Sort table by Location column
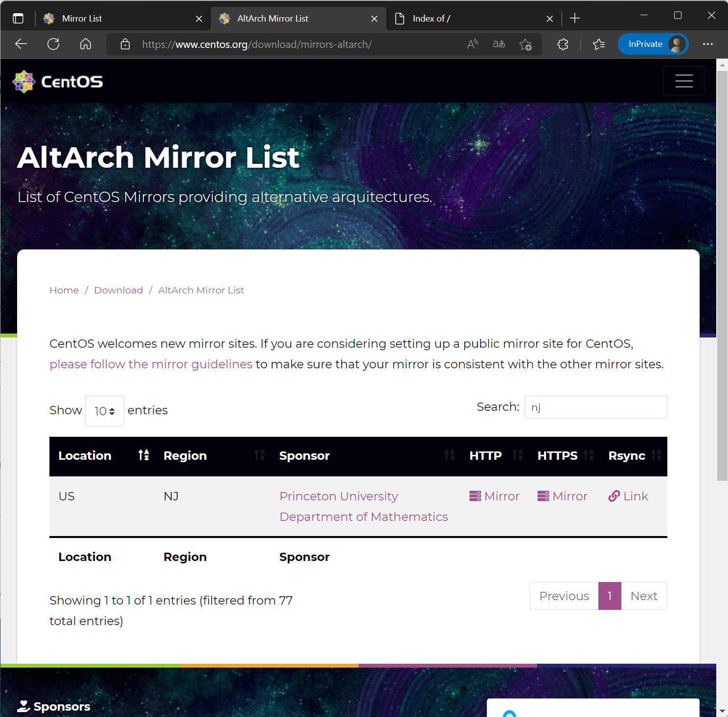Screen dimensions: 728x717 (x=102, y=456)
